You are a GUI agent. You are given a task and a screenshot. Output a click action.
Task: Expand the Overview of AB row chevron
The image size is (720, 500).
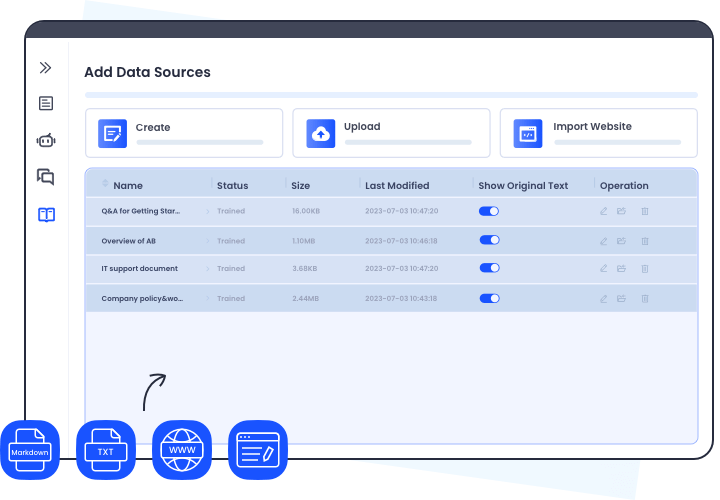click(x=208, y=241)
